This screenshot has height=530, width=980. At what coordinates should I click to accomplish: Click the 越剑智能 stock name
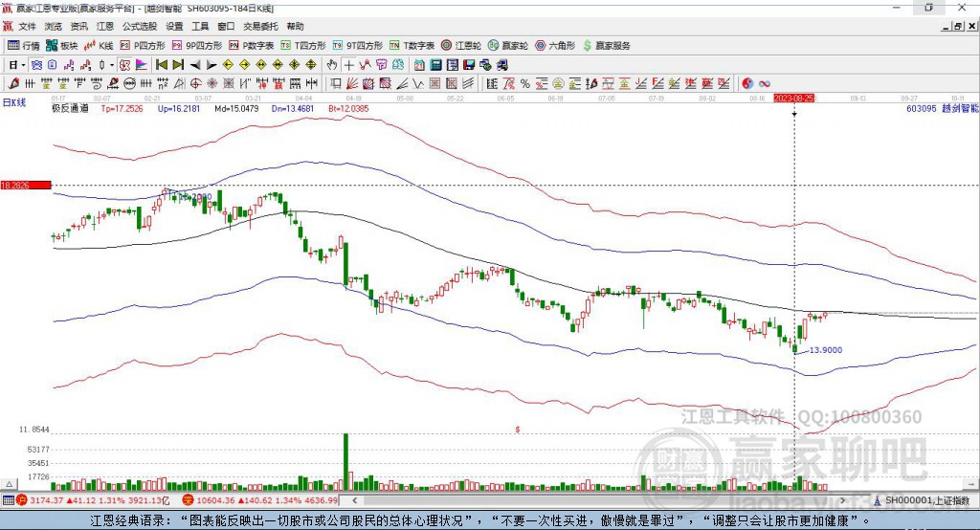960,108
